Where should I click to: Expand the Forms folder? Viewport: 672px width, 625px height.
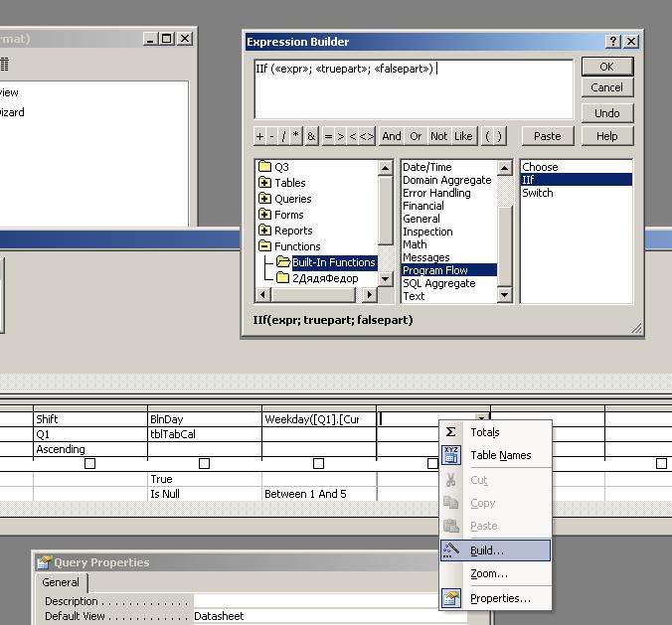[x=264, y=215]
